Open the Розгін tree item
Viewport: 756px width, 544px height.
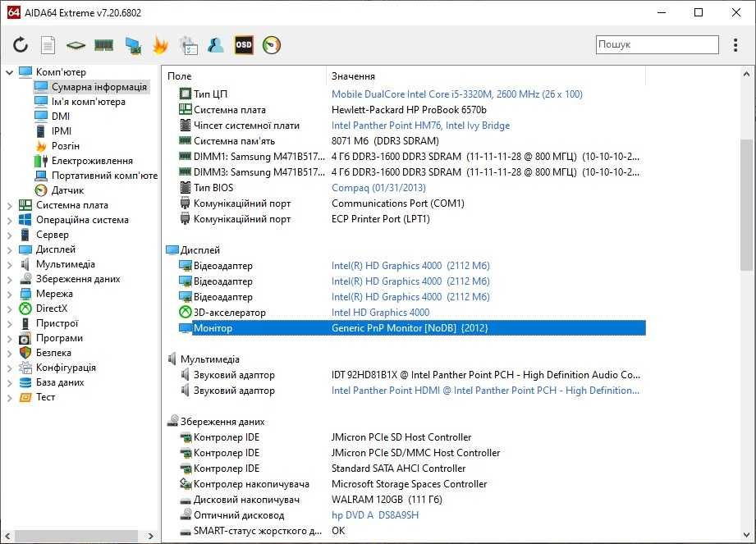coord(65,146)
